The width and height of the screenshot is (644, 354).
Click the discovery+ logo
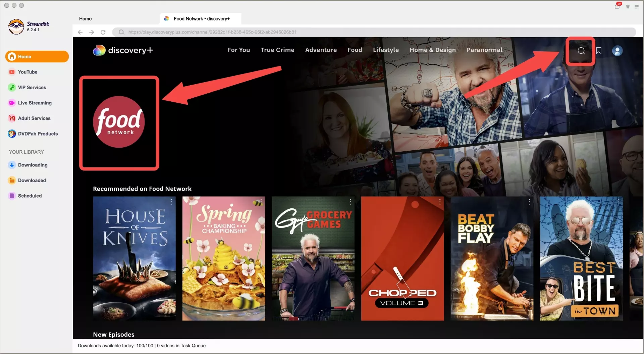[123, 50]
